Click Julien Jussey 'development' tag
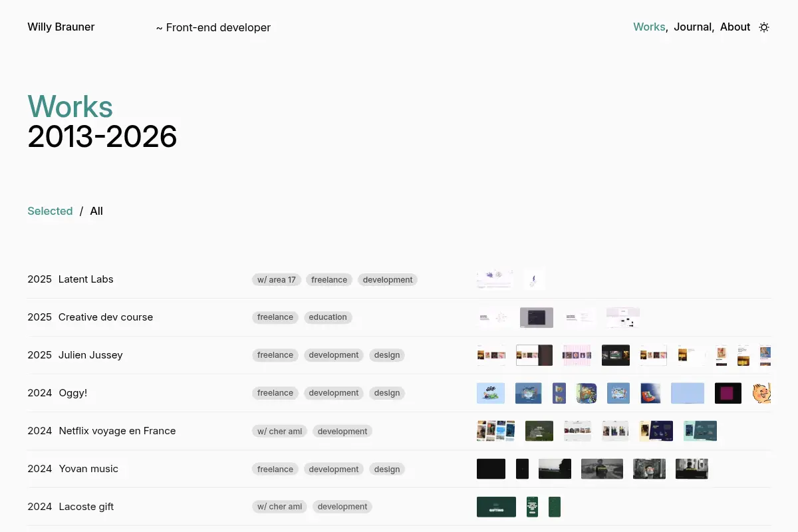This screenshot has width=798, height=532. 334,355
